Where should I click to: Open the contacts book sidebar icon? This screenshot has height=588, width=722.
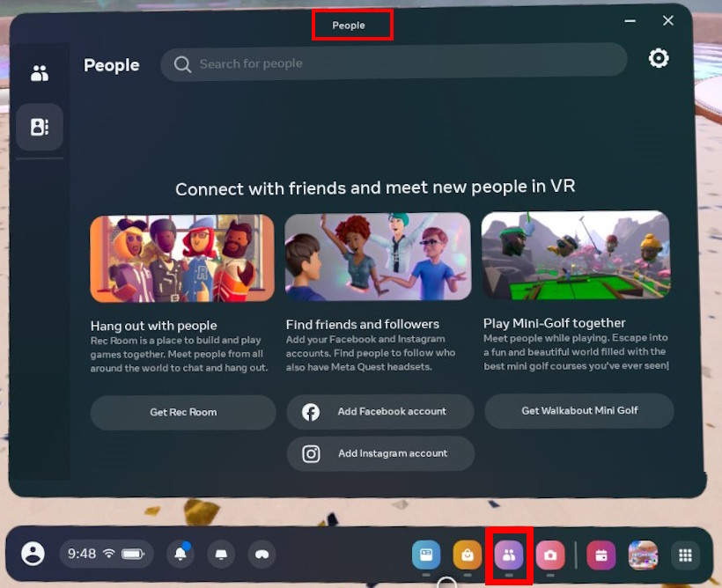[x=40, y=127]
